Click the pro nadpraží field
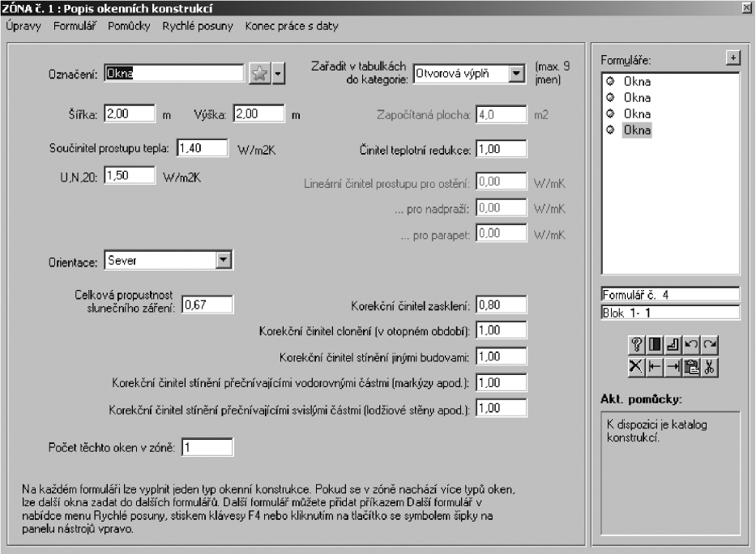Viewport: 756px width, 554px height. pyautogui.click(x=502, y=207)
